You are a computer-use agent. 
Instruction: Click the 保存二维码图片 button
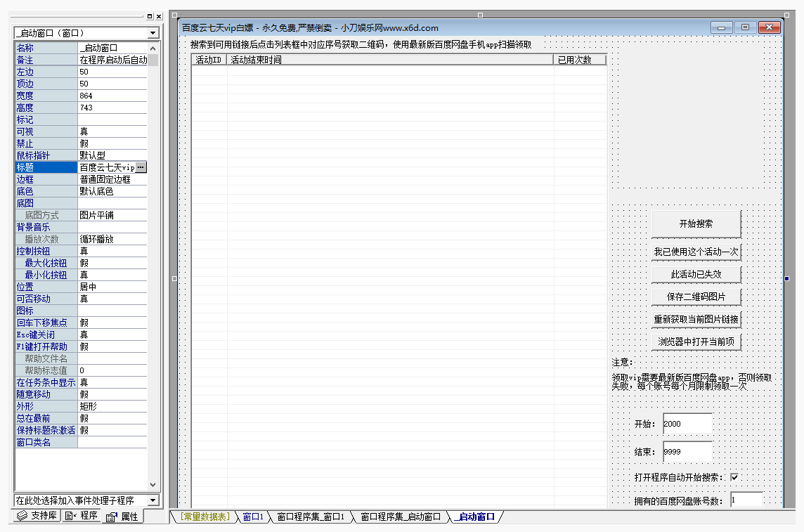(x=696, y=297)
